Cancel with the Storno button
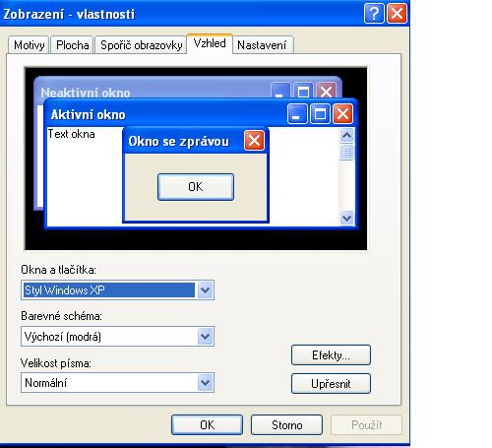Viewport: 492px width, 448px height. 286,425
